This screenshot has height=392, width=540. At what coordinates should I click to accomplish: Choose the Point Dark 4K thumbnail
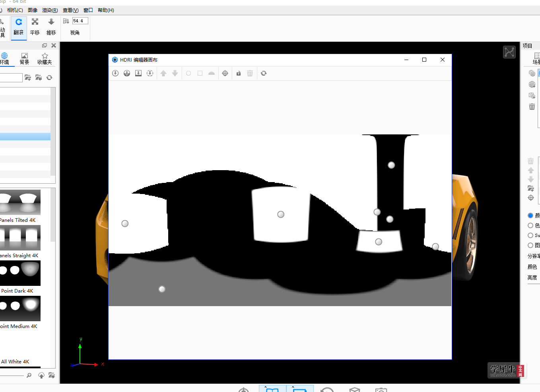coord(20,273)
